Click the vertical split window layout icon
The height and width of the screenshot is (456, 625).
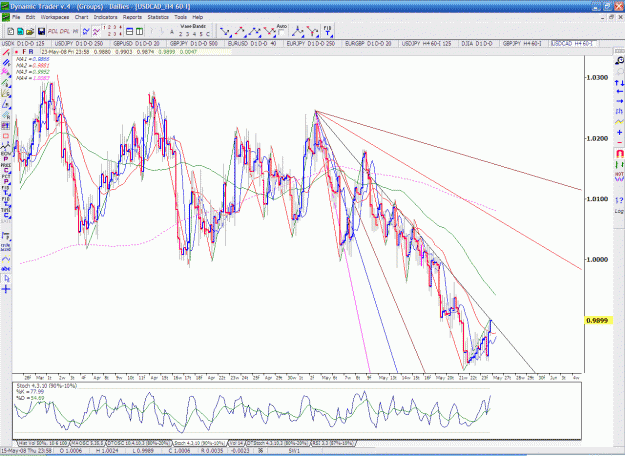click(x=139, y=31)
